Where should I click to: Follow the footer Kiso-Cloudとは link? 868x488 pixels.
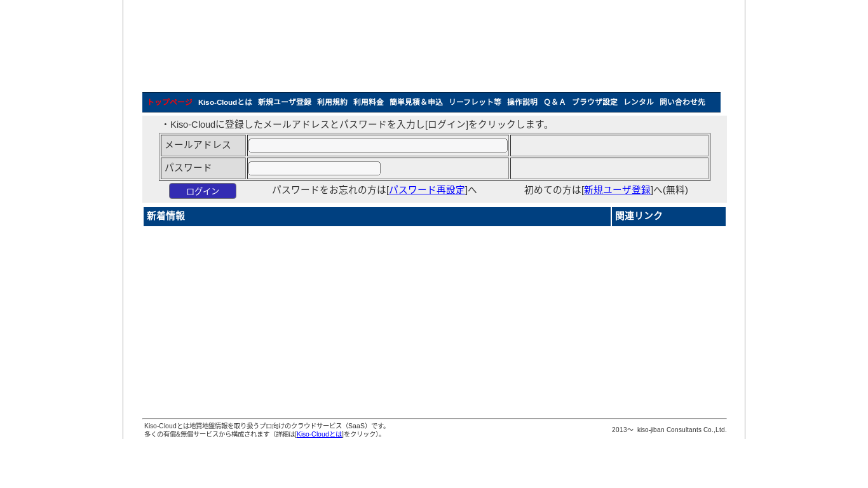point(319,434)
